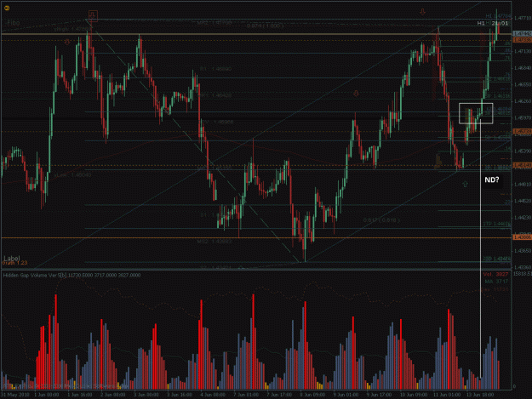The image size is (532, 399).
Task: Click the 7 Jun 17:00 time label
Action: (x=279, y=395)
